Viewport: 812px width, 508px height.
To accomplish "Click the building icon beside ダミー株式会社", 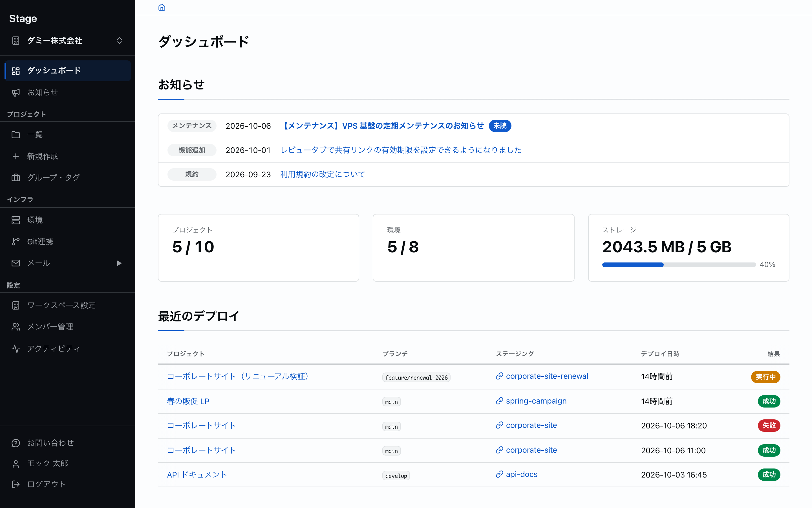I will (x=16, y=41).
